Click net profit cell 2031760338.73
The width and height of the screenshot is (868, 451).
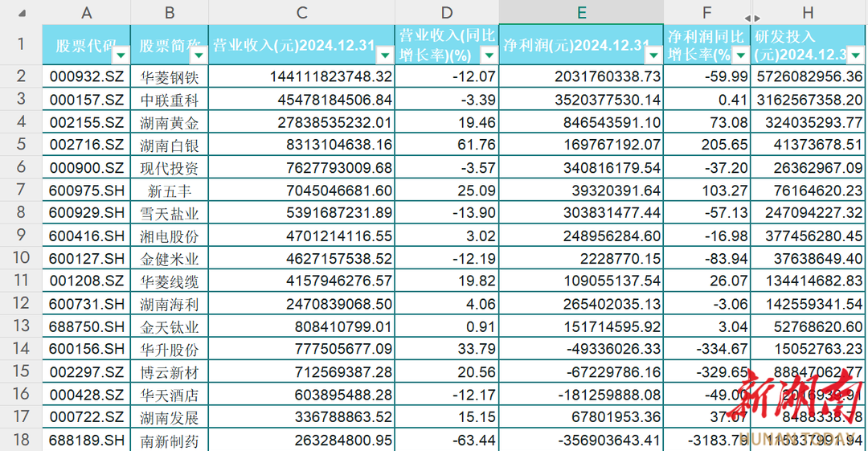[581, 76]
